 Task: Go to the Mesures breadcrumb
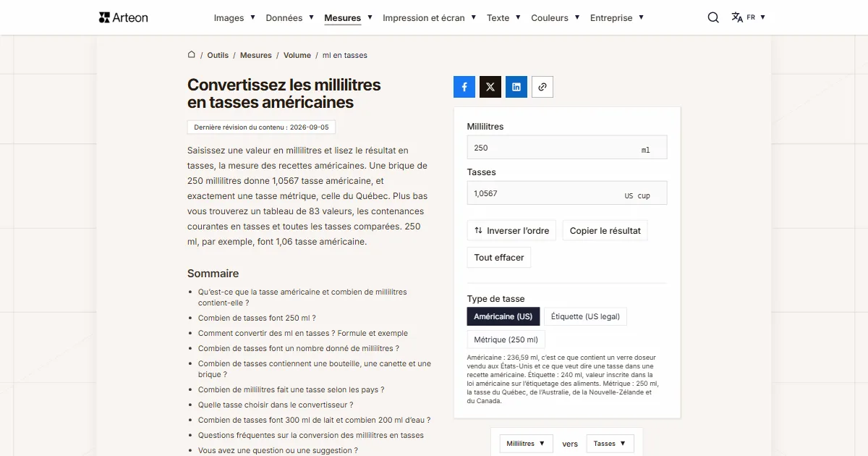[256, 55]
